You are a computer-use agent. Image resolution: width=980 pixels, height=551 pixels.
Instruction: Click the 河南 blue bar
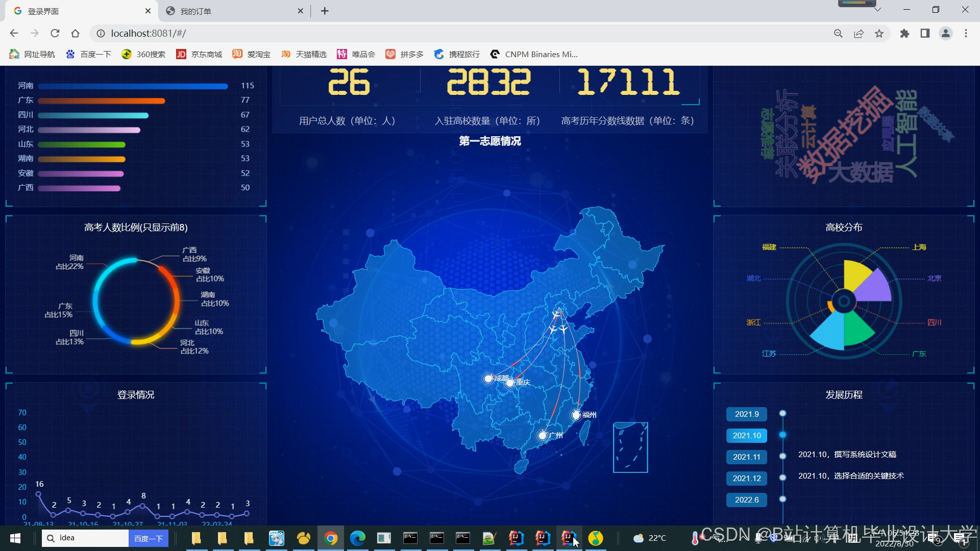(x=133, y=86)
